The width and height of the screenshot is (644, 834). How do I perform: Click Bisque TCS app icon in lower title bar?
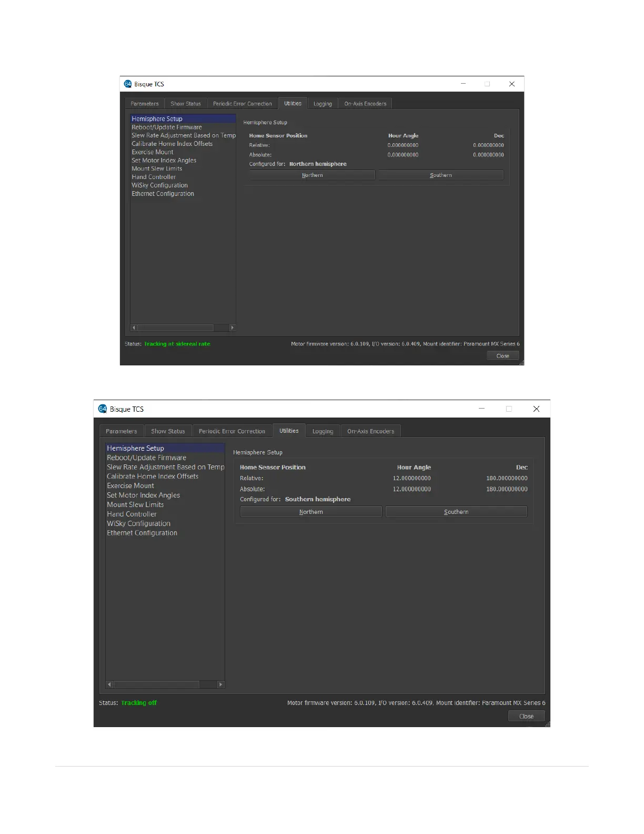[x=103, y=409]
